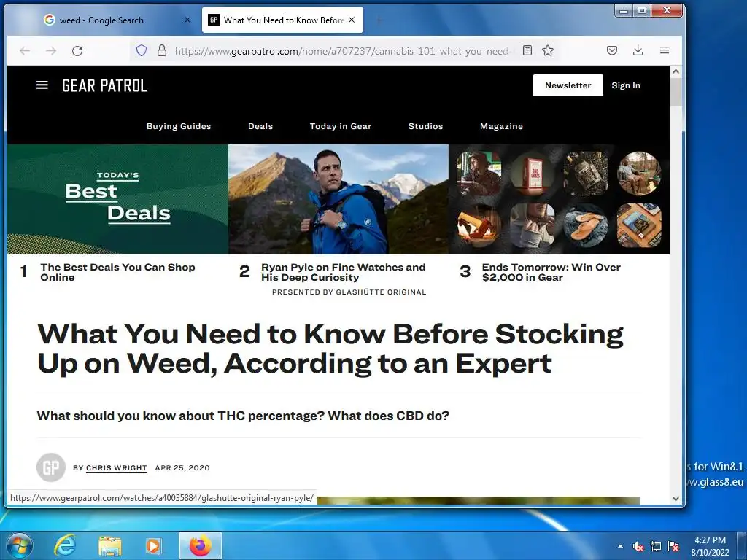Click the network tray icon
This screenshot has width=747, height=560.
click(x=656, y=546)
